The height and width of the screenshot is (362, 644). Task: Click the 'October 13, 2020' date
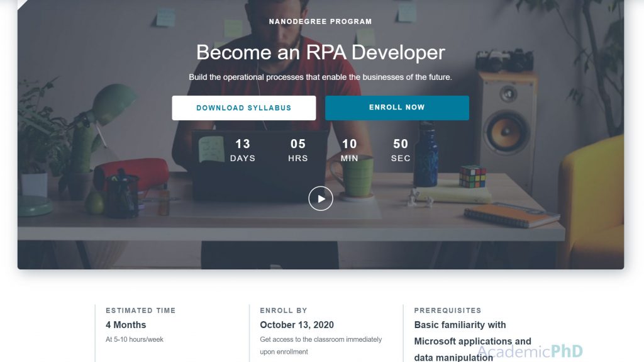297,325
